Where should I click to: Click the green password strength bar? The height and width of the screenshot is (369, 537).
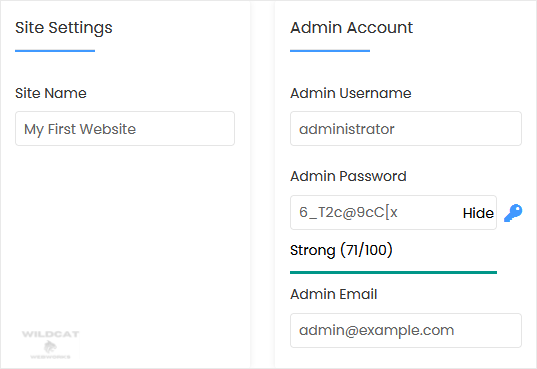393,272
